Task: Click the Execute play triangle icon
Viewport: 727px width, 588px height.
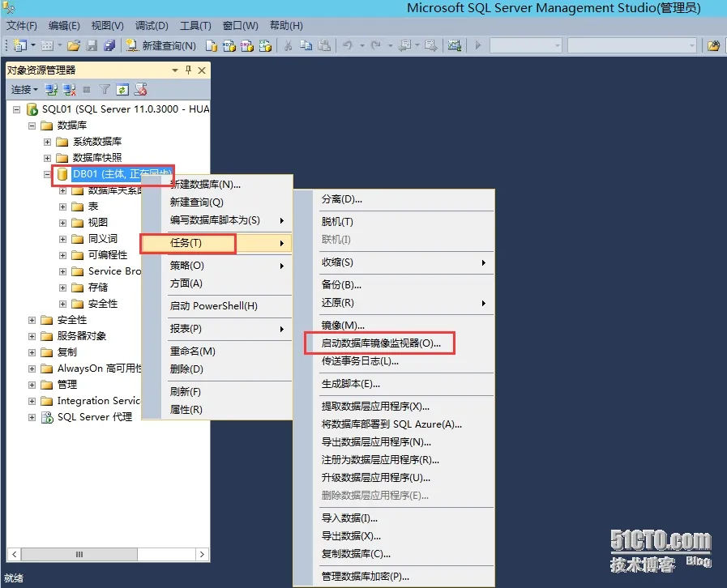Action: click(478, 45)
